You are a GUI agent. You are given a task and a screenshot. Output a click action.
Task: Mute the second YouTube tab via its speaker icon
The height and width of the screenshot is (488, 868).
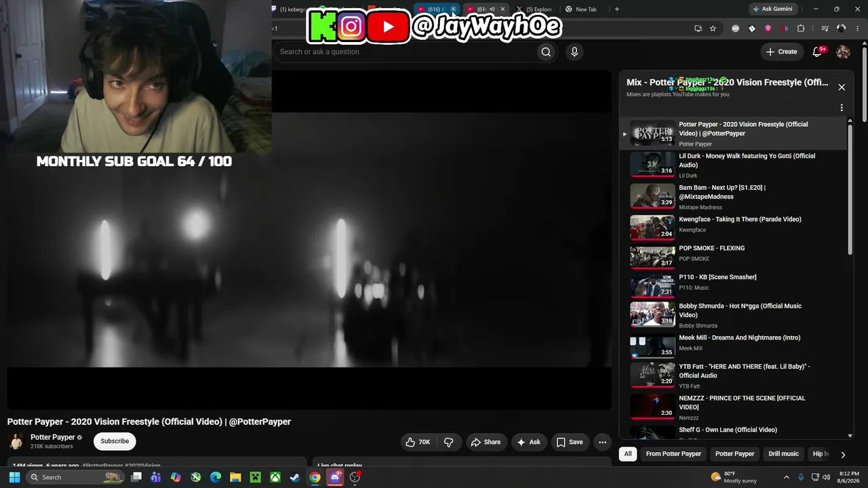coord(492,9)
